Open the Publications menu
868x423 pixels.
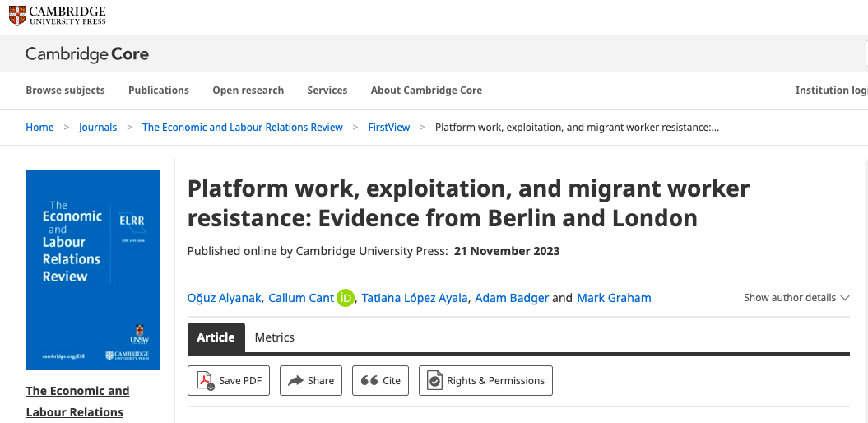[159, 91]
